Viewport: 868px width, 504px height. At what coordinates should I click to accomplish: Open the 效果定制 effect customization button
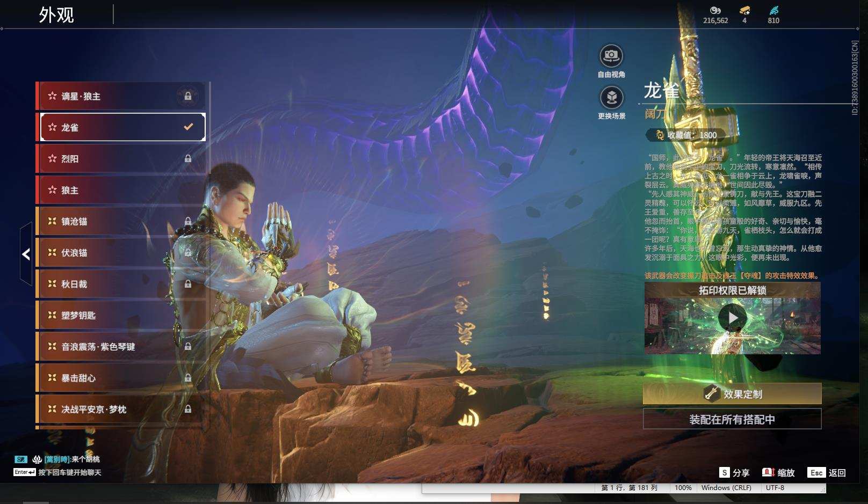point(732,394)
